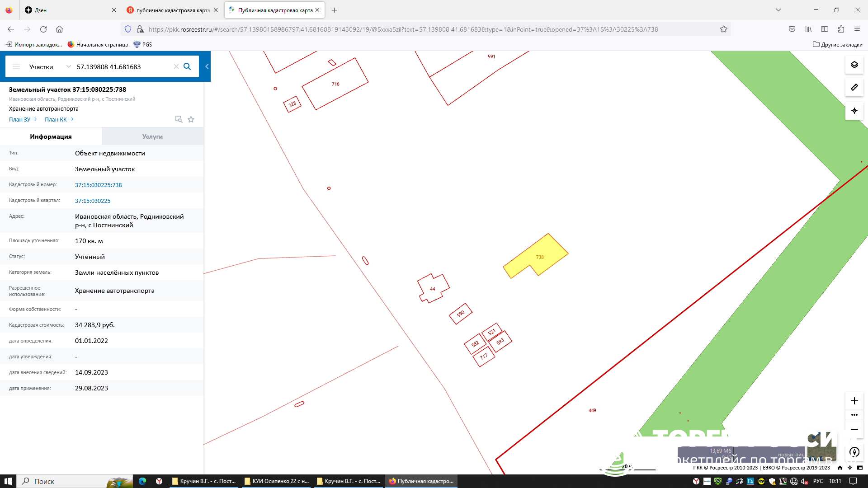The image size is (868, 488).
Task: Click the geolocation crosshair button
Action: (x=854, y=111)
